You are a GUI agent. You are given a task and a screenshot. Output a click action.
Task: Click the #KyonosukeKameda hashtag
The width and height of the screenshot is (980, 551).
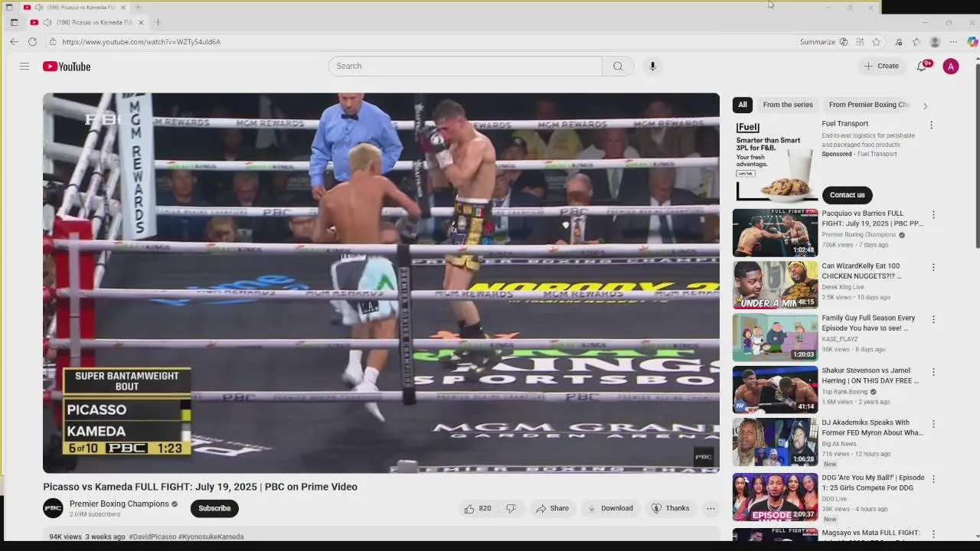click(211, 536)
